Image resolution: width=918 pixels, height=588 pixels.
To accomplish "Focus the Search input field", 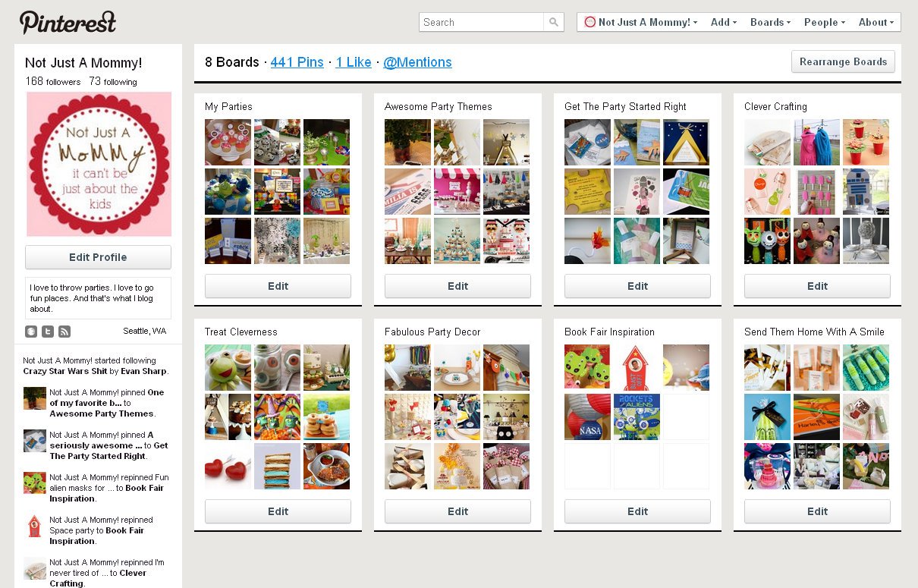I will 481,22.
